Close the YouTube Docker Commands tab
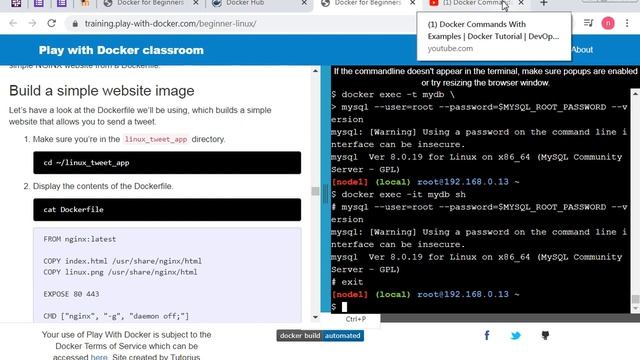The height and width of the screenshot is (360, 640). 521,3
